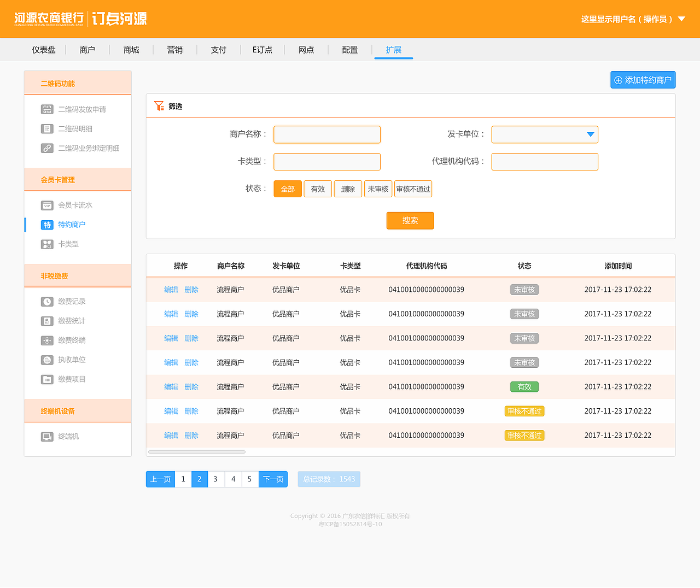700x588 pixels.
Task: Click the 二维码发放申请 sidebar icon
Action: (x=47, y=109)
